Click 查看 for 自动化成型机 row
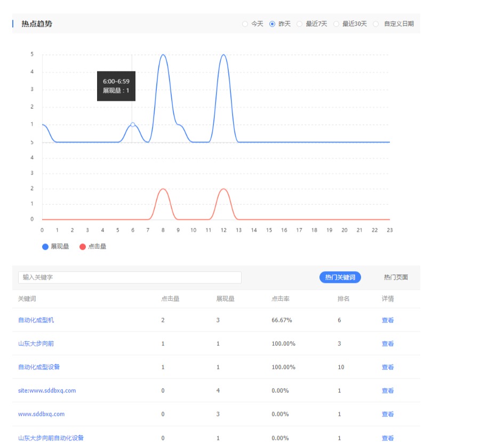504x442 pixels. 388,320
